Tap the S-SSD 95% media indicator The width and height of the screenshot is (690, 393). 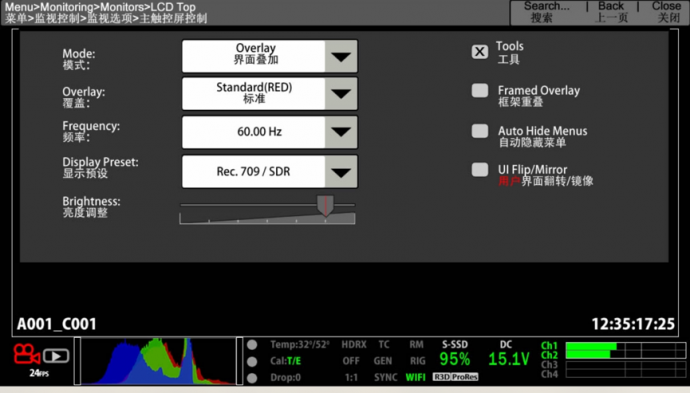[x=455, y=354]
